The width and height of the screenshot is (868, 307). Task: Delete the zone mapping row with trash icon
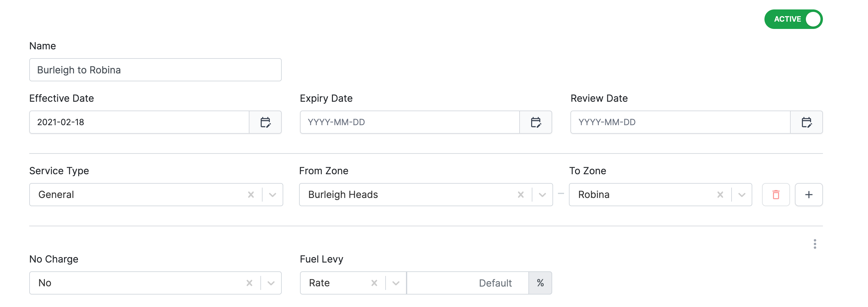[x=776, y=194]
